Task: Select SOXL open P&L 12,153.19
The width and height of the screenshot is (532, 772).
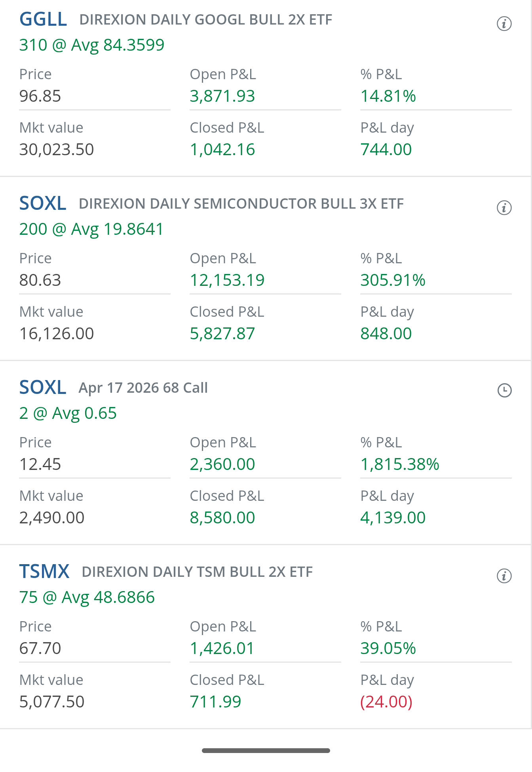Action: click(227, 280)
